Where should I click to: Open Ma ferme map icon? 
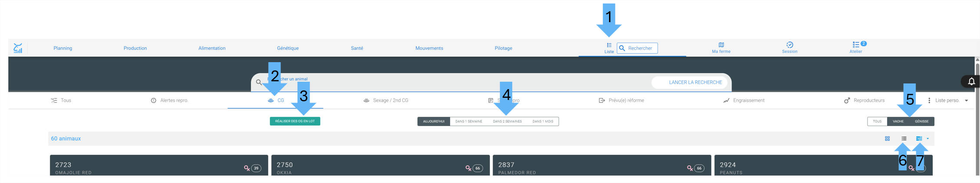[x=721, y=48]
